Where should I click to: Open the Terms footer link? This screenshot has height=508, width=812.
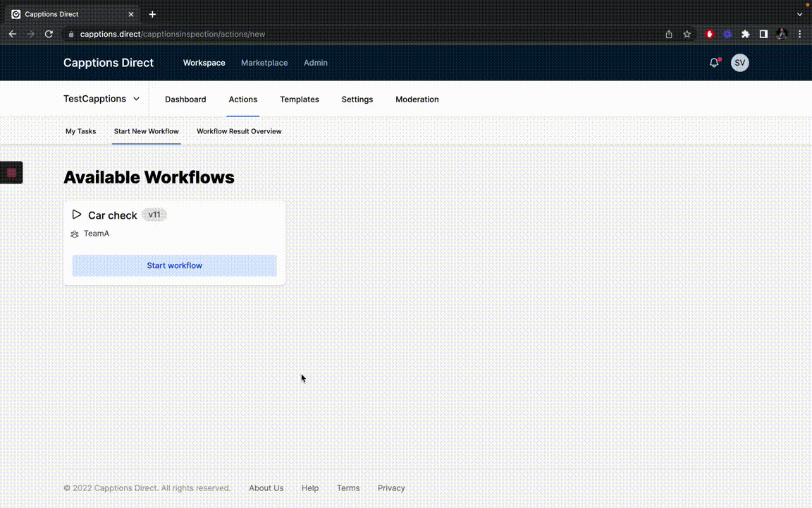[x=348, y=488]
